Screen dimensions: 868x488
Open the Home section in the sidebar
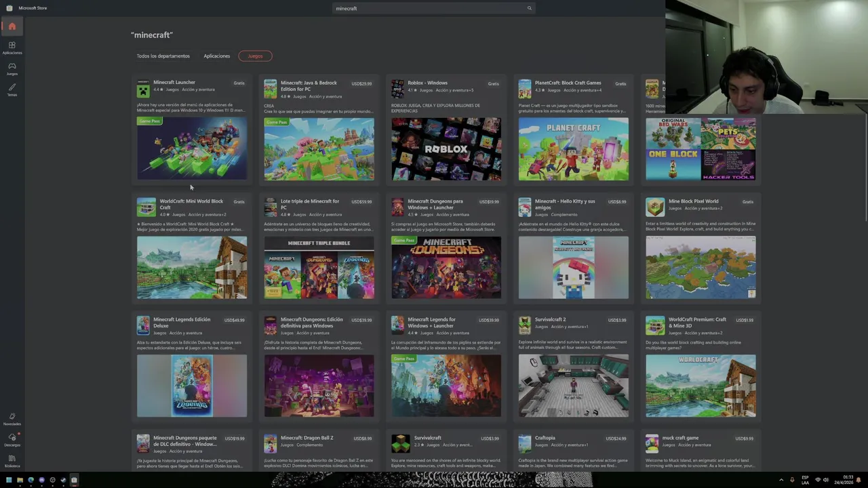pyautogui.click(x=12, y=26)
